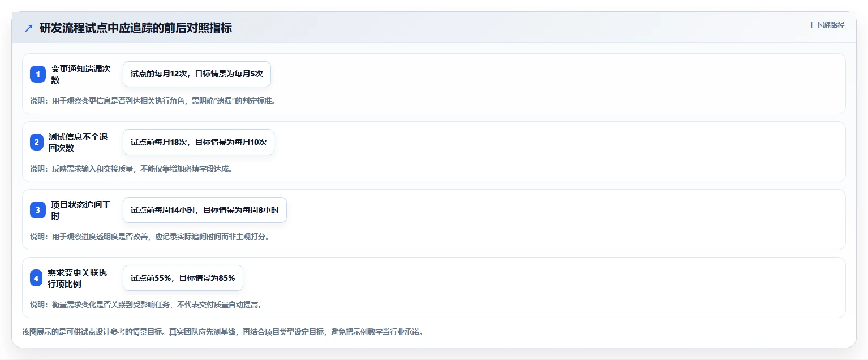The image size is (868, 360).
Task: Select the 测试信息不全退回次数 metric label
Action: tap(78, 142)
